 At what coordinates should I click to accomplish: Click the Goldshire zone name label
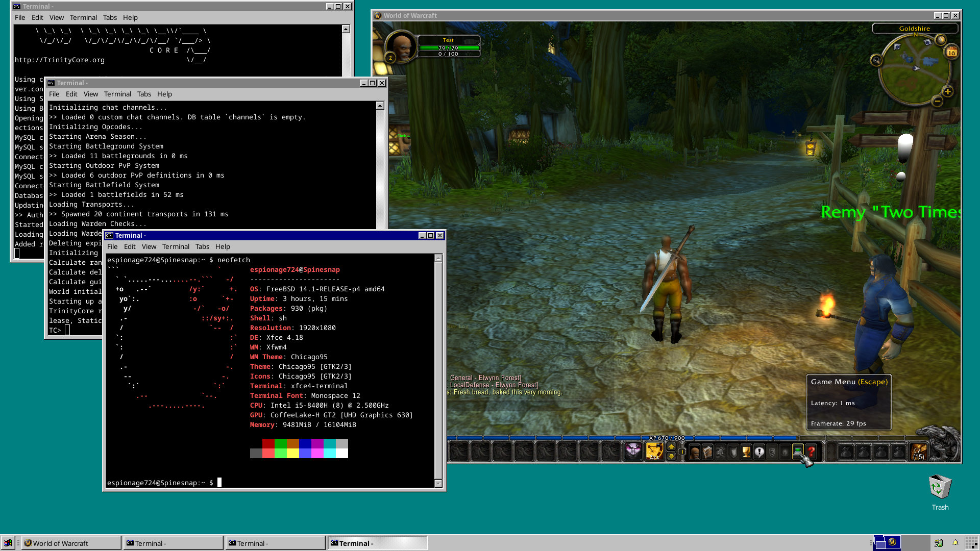click(915, 29)
